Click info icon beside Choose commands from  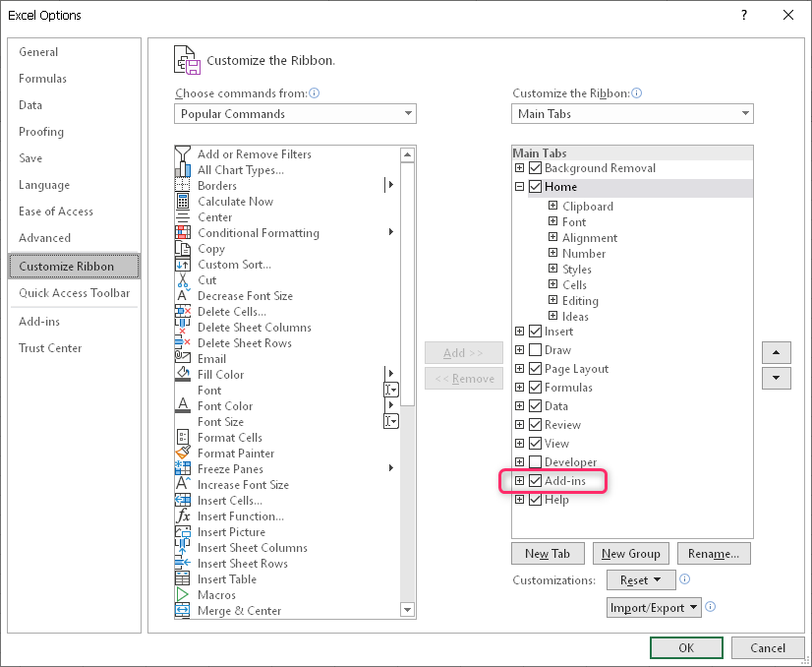[x=315, y=93]
